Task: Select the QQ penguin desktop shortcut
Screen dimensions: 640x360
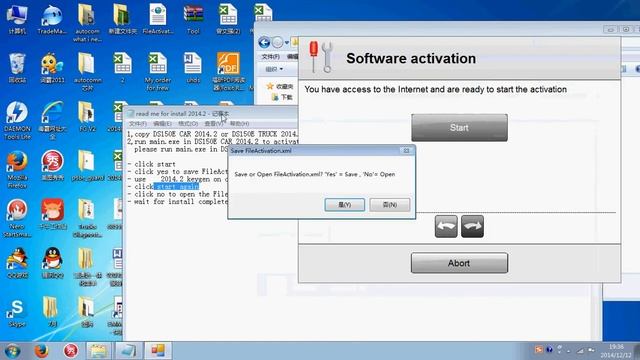Action: (52, 263)
